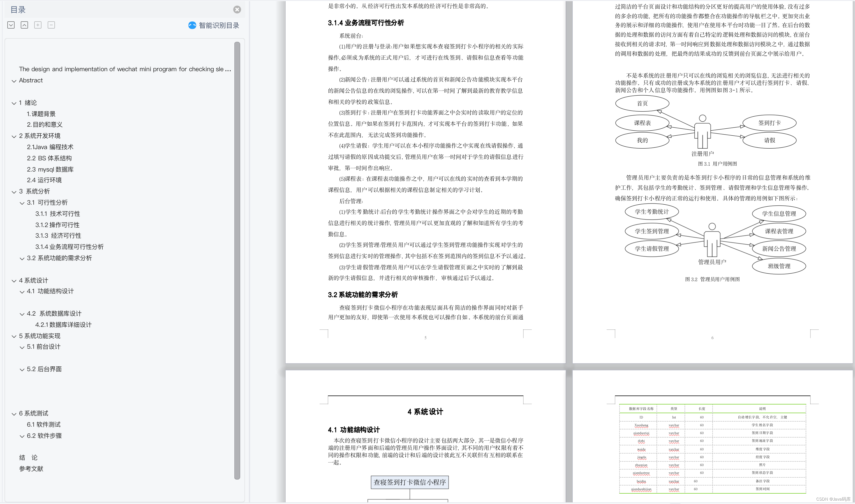
Task: Jump to 3.1.1 技术可行性 section
Action: (58, 214)
